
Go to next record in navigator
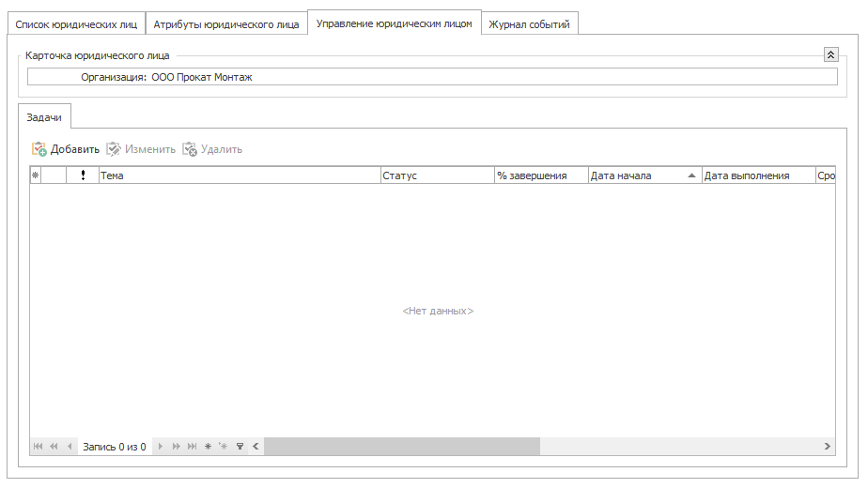tap(161, 446)
